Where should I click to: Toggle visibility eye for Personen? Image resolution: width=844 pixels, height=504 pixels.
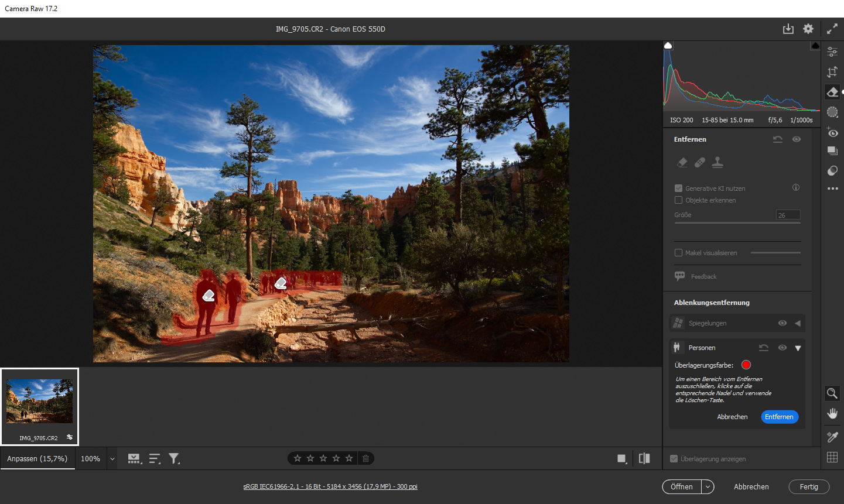pyautogui.click(x=782, y=348)
